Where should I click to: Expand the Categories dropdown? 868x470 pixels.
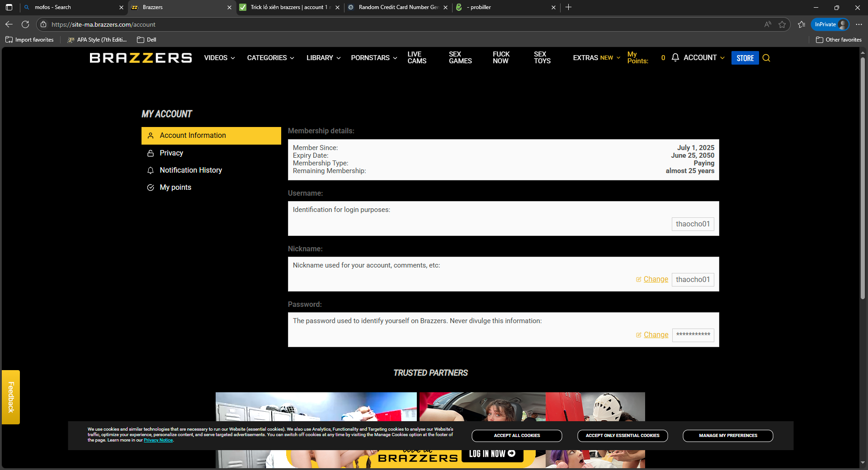pyautogui.click(x=270, y=58)
